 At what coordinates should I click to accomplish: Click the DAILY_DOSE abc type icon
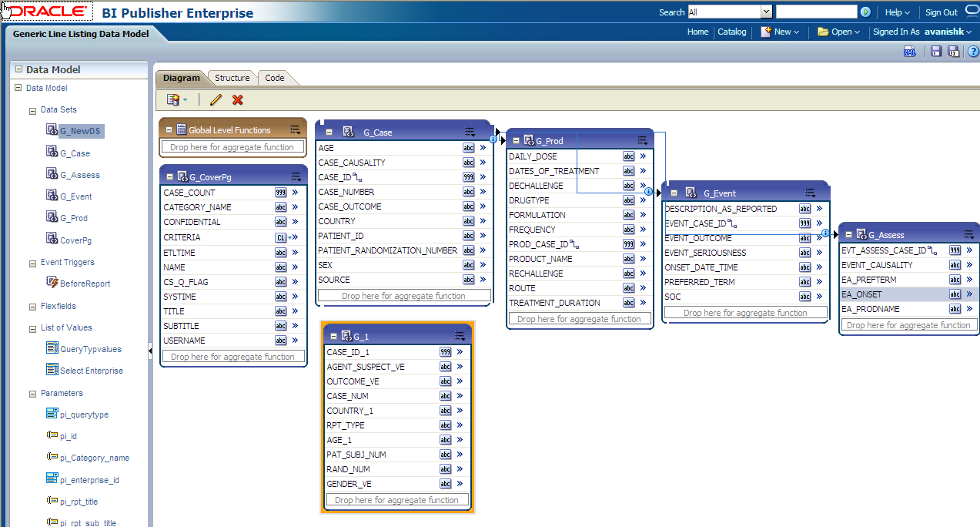(x=628, y=156)
